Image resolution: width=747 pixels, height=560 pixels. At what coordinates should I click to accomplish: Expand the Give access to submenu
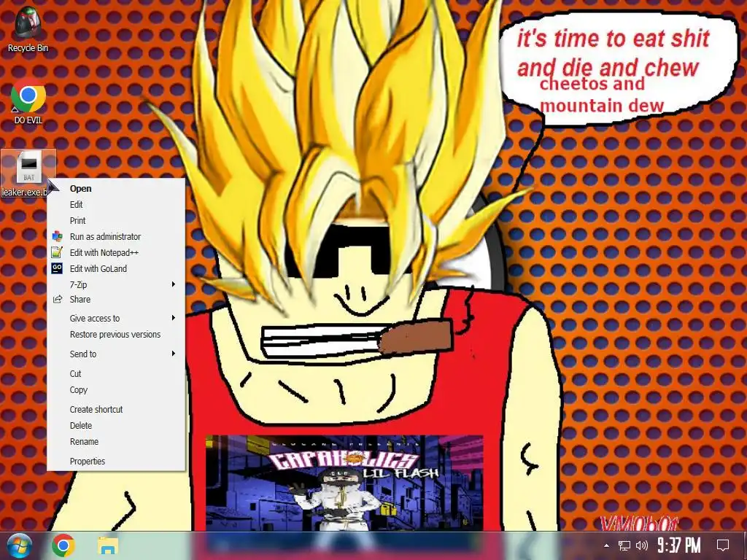[116, 319]
